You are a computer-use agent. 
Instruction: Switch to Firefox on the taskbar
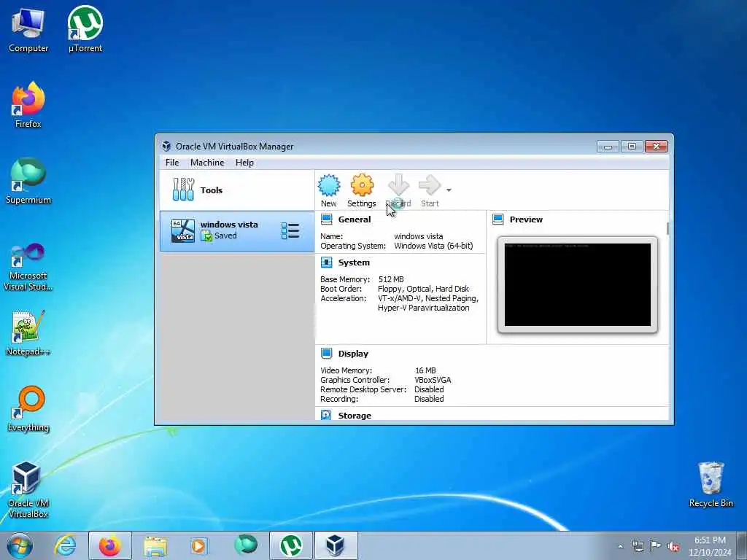click(x=110, y=545)
